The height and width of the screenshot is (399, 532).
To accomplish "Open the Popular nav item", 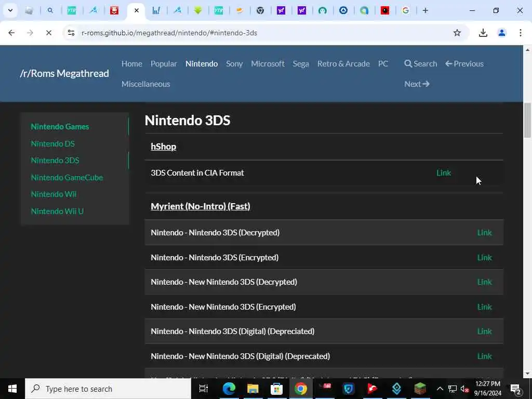I will tap(164, 64).
